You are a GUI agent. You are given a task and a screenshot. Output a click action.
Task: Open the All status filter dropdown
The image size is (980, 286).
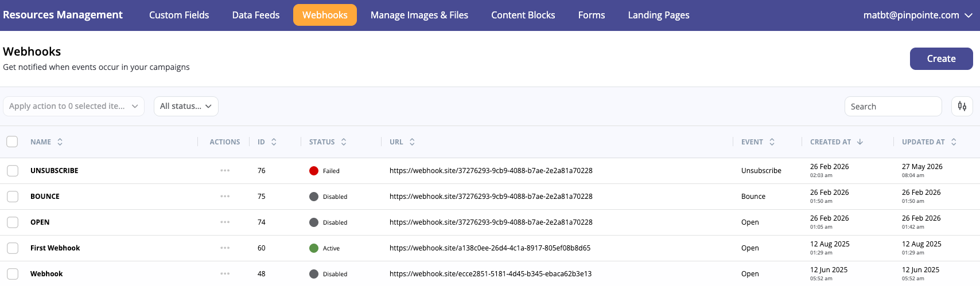pos(186,106)
